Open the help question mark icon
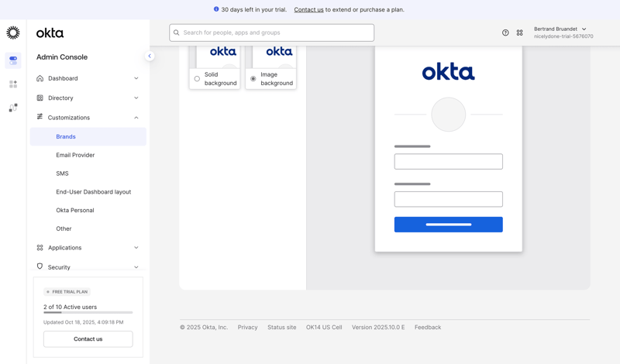The height and width of the screenshot is (364, 620). [x=505, y=33]
